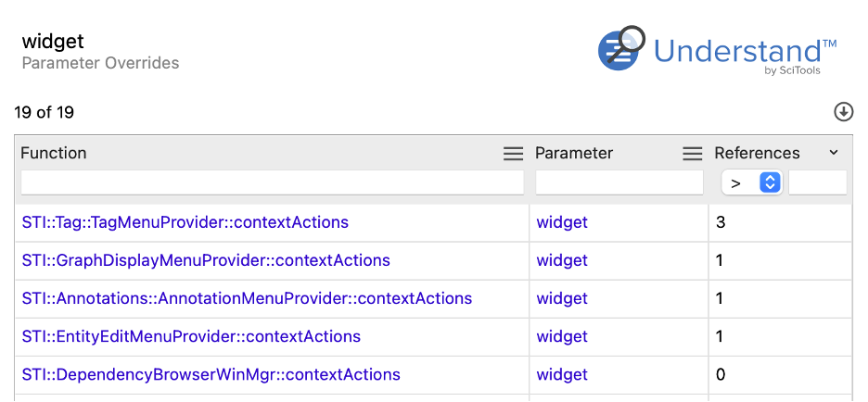Screen dimensions: 868x402
Task: Open the Function column hamburger menu
Action: click(513, 154)
